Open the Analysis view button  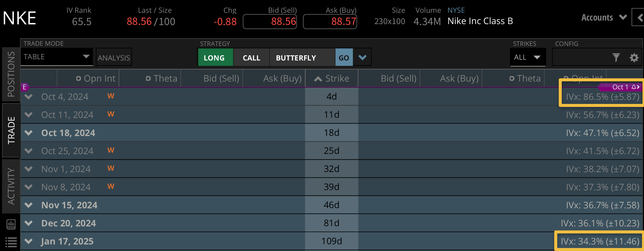pyautogui.click(x=114, y=57)
